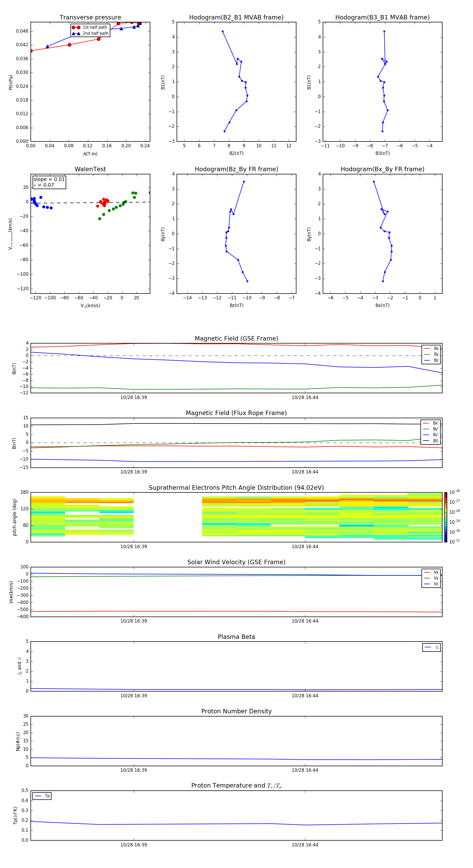This screenshot has height=868, width=473.
Task: Click the '|B|' entry in flux rope legend
Action: [x=431, y=441]
